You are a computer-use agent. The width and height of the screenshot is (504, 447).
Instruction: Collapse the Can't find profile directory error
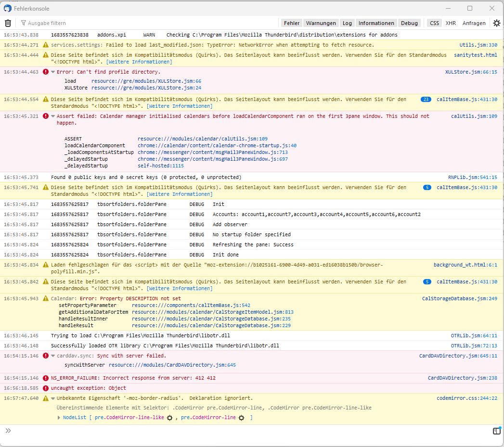coord(53,72)
